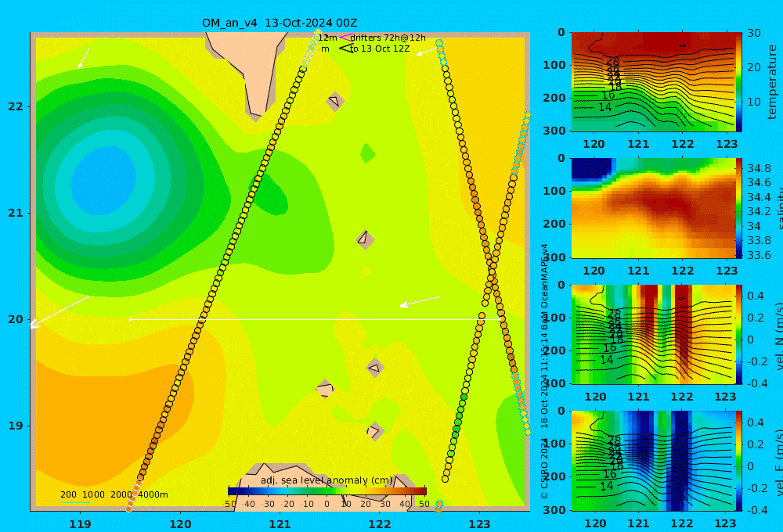This screenshot has width=783, height=532.
Task: Click longitude label 123 on the main map
Action: [479, 524]
